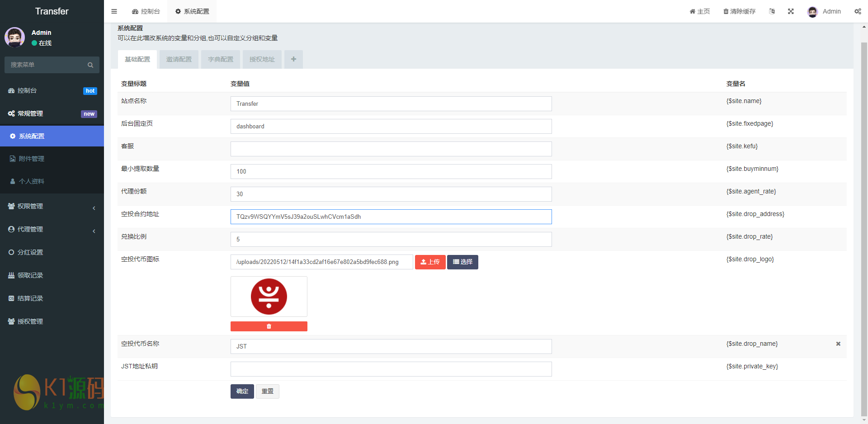Viewport: 868px width, 424px height.
Task: Toggle the sidebar hamburger menu icon
Action: [114, 11]
